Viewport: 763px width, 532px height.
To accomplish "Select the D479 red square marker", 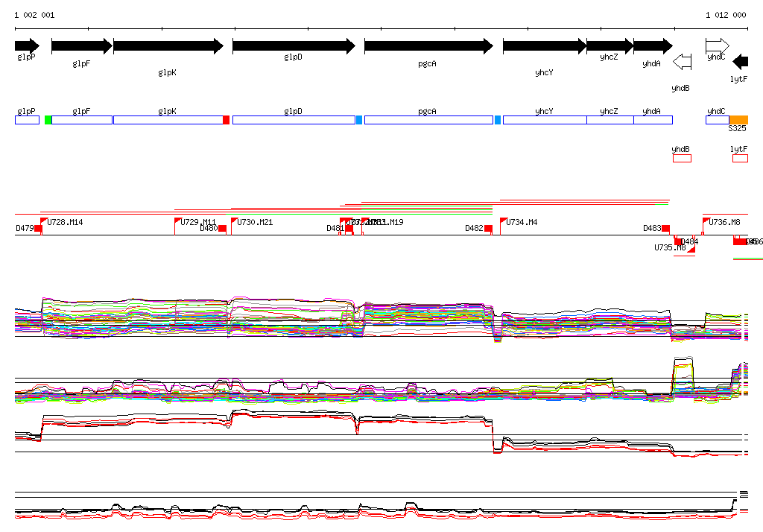I will pos(39,229).
